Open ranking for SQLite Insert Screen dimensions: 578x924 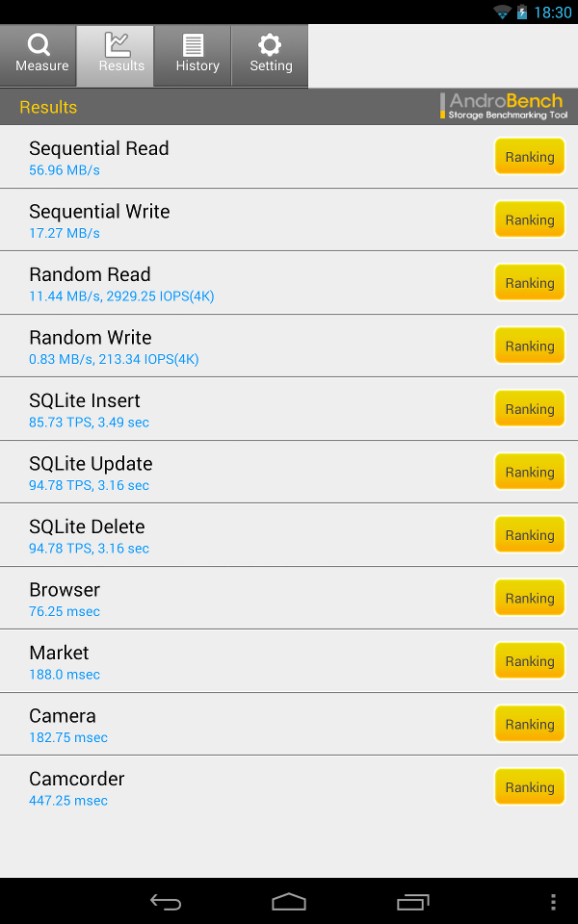pyautogui.click(x=529, y=409)
